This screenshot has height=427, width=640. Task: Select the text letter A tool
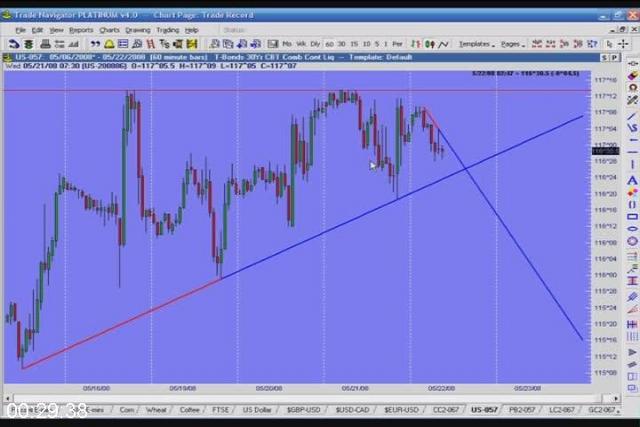[632, 180]
